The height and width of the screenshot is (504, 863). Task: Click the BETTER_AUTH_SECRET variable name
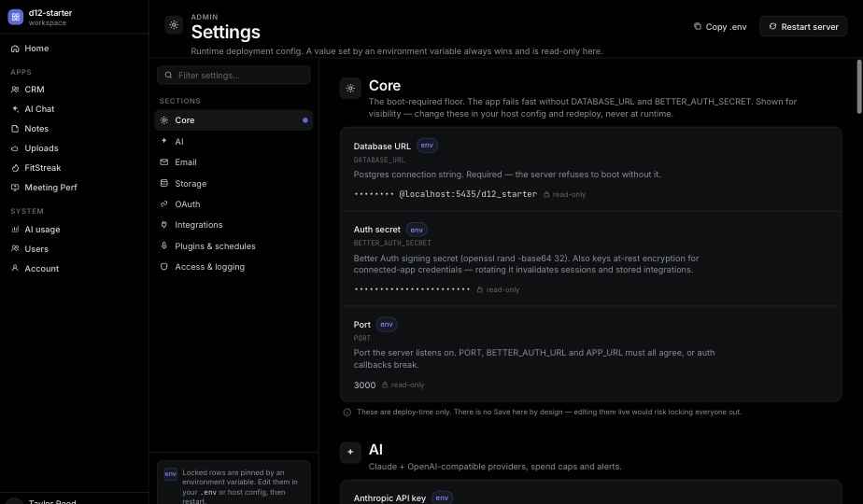392,244
